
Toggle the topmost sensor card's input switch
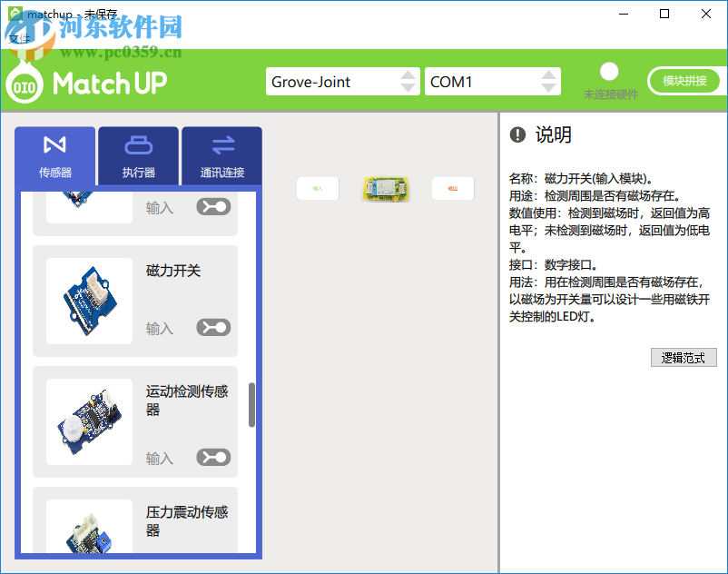(x=212, y=206)
